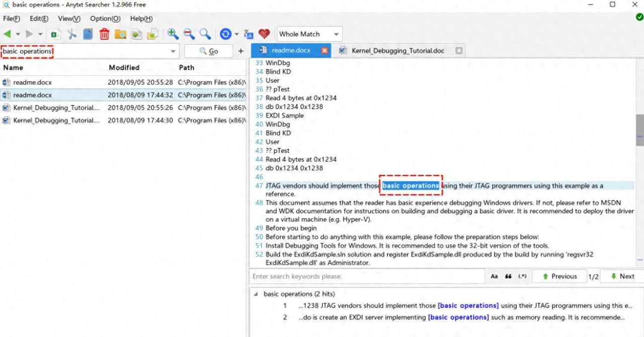The width and height of the screenshot is (644, 337).
Task: Zoom out with the magnifier minus icon
Action: point(188,34)
